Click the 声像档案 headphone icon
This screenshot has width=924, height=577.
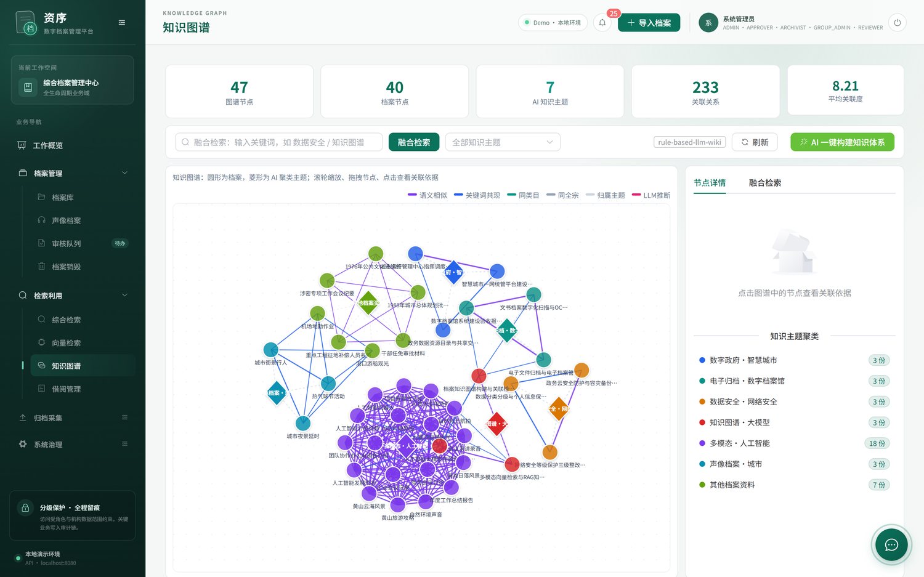pyautogui.click(x=41, y=220)
